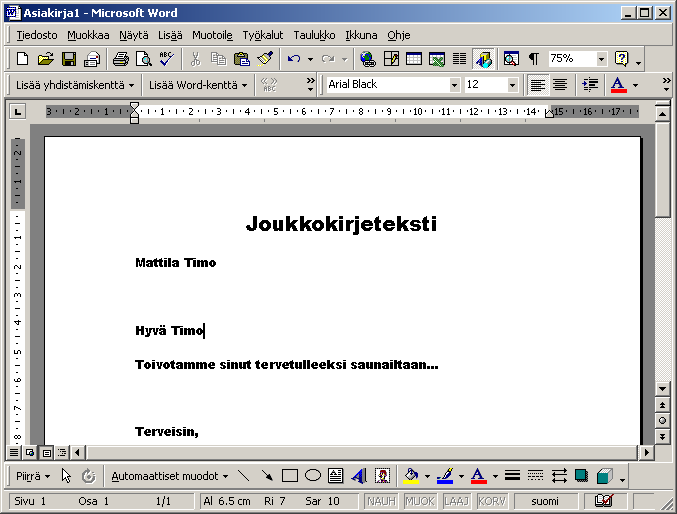Open the Ikkuna menu
Viewport: 677px width, 514px height.
(x=361, y=35)
